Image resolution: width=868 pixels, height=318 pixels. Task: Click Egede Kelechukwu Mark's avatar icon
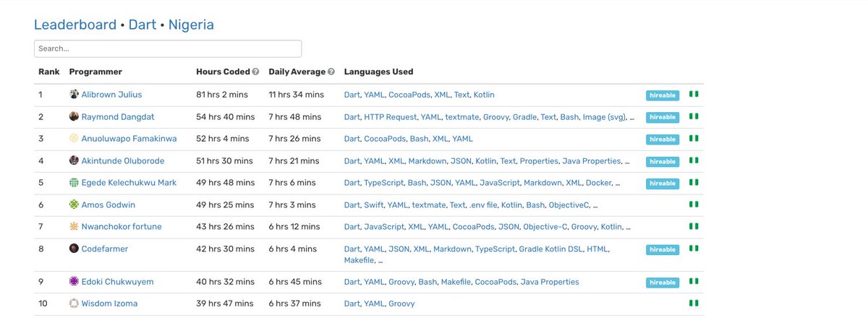[x=74, y=183]
